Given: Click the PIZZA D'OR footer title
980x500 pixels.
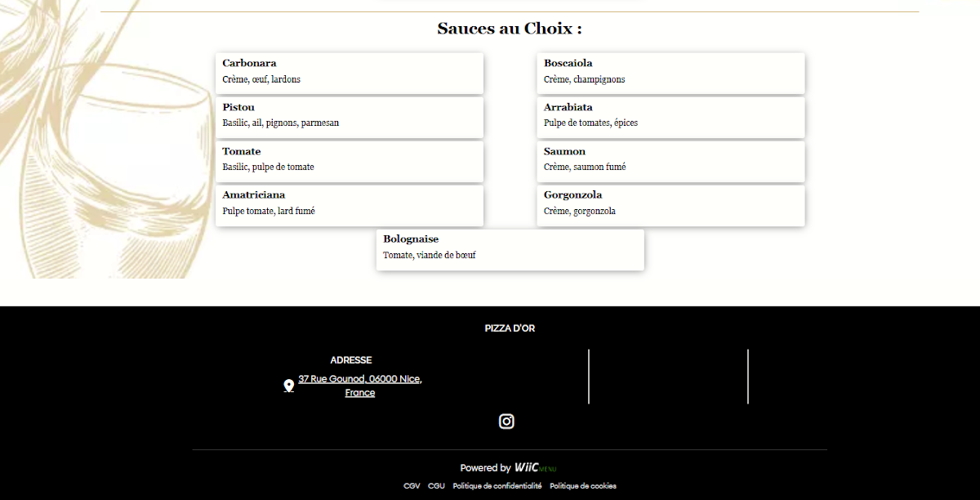Looking at the screenshot, I should pos(510,328).
